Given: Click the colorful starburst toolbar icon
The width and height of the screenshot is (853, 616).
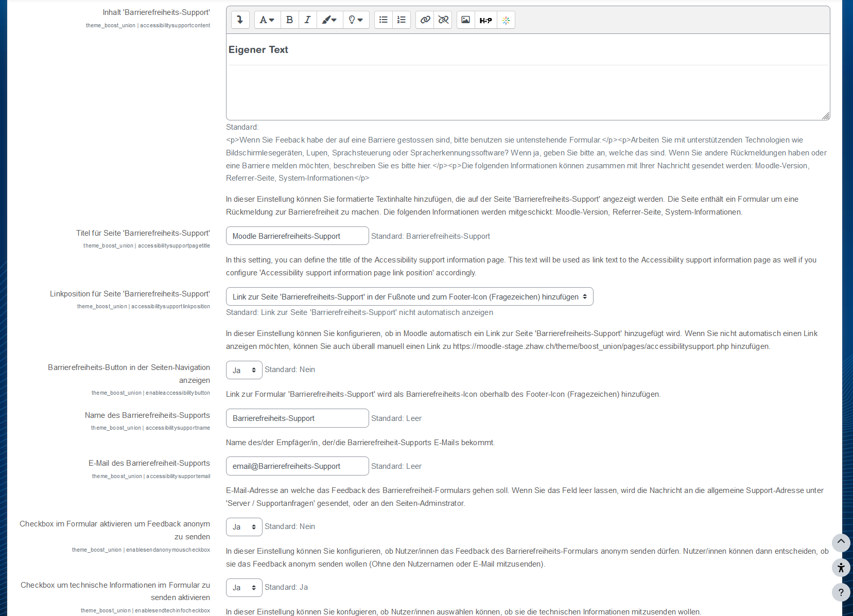Looking at the screenshot, I should click(506, 20).
